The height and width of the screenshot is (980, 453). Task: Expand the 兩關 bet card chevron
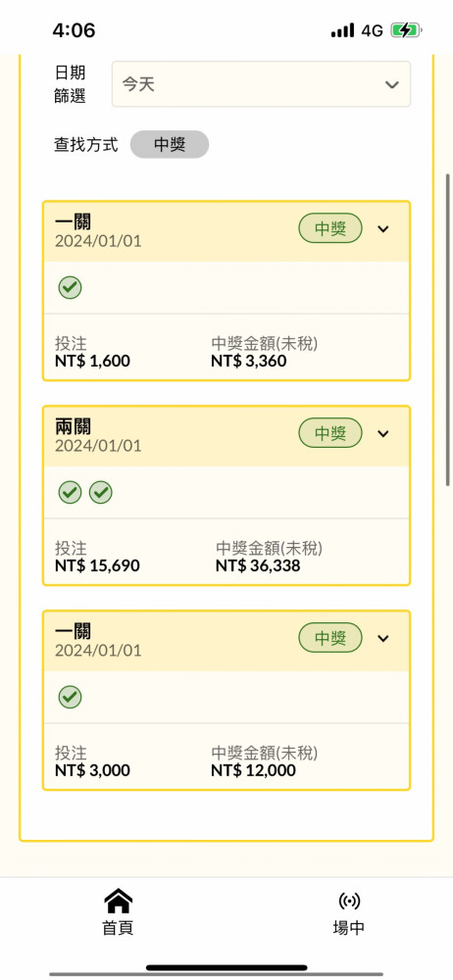383,434
